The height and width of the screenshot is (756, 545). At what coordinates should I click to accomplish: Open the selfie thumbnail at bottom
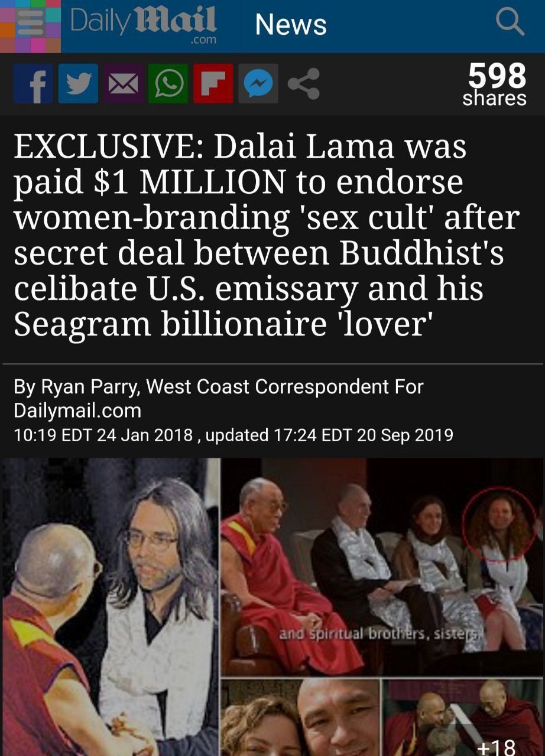(x=300, y=718)
